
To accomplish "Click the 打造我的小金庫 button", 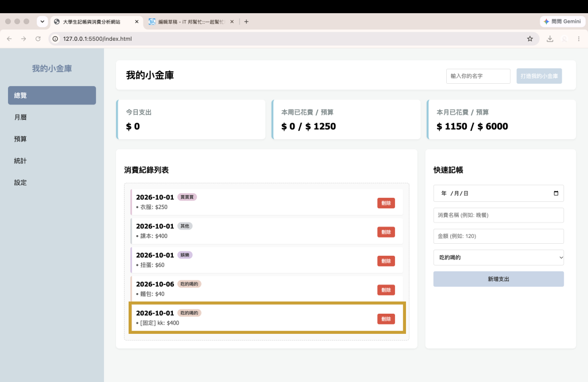I will [x=539, y=76].
